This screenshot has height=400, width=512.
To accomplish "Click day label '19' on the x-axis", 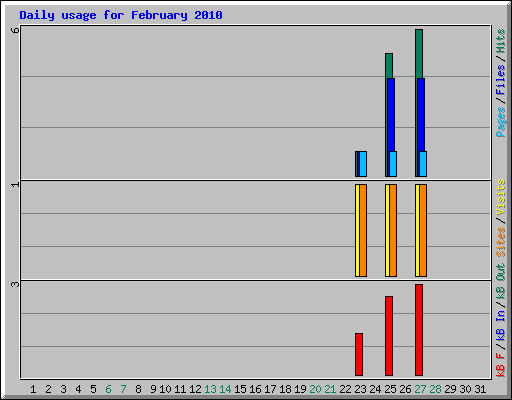I will click(300, 389).
